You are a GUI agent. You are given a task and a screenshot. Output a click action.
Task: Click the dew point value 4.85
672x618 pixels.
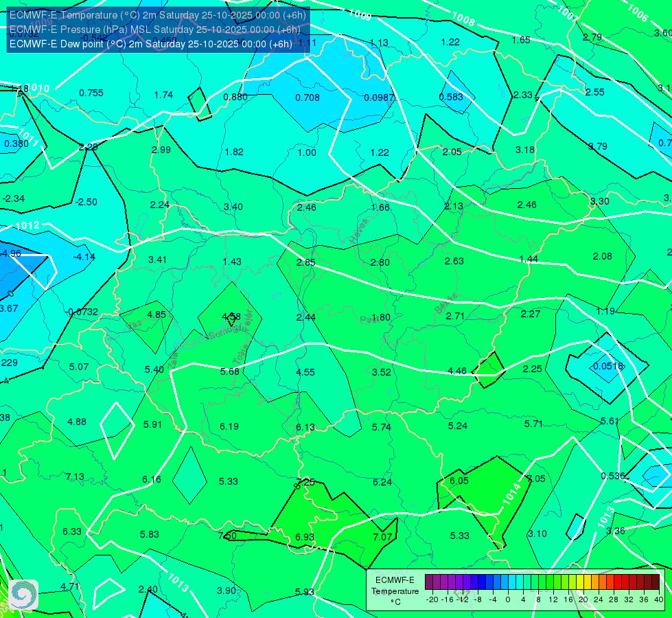tap(157, 314)
